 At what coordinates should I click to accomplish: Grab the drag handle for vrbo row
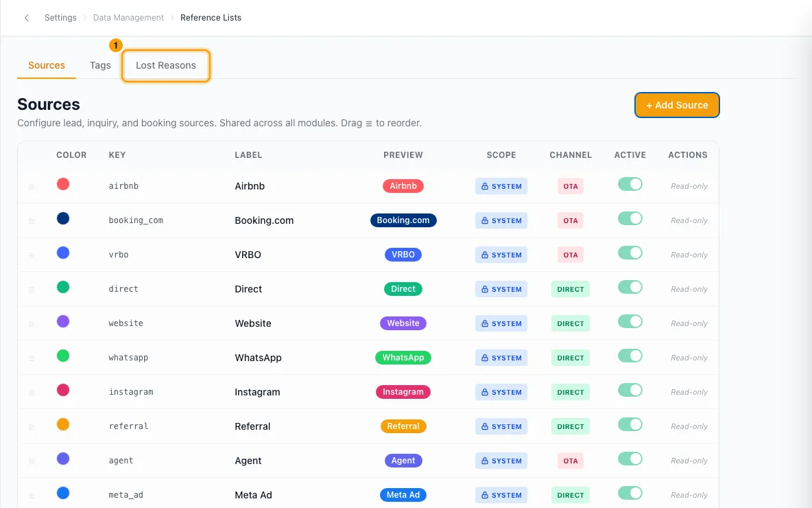32,255
